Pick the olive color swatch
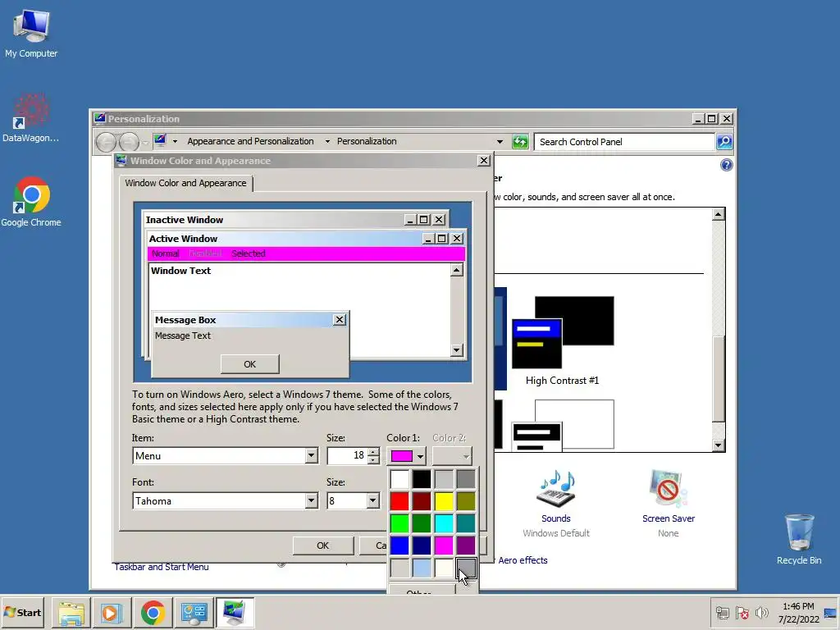The image size is (840, 630). coord(466,501)
